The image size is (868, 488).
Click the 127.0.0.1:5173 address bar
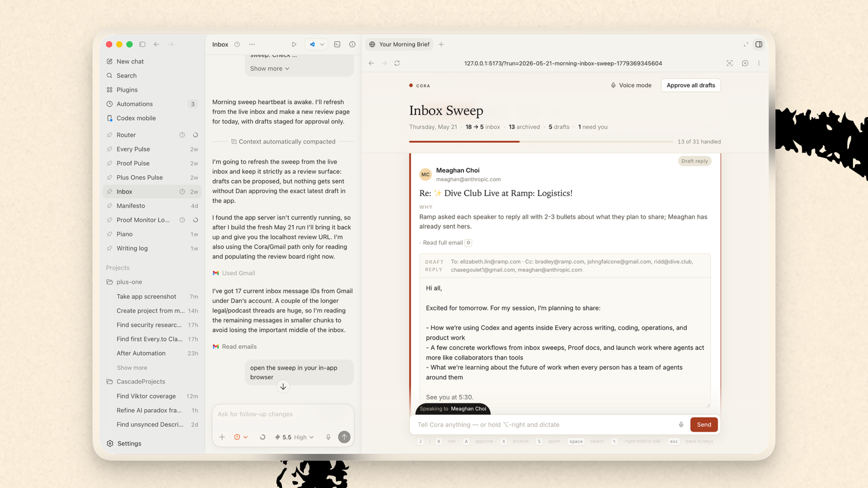coord(563,63)
